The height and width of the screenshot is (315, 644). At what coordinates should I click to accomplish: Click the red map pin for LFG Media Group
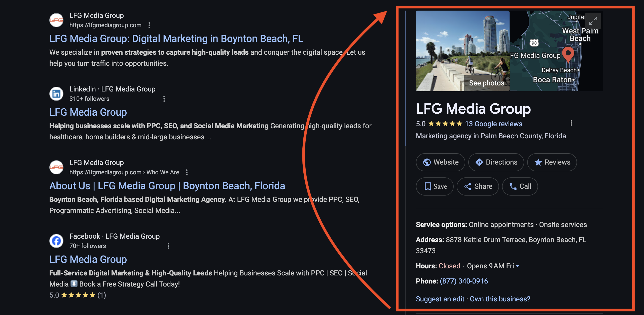(568, 54)
